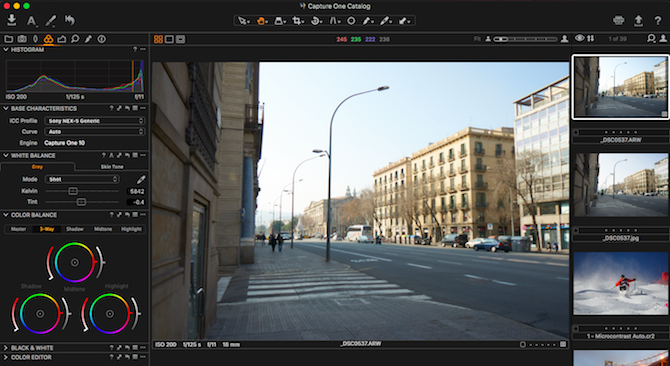The height and width of the screenshot is (366, 670).
Task: Open the Capture camera tool tab
Action: pyautogui.click(x=22, y=39)
